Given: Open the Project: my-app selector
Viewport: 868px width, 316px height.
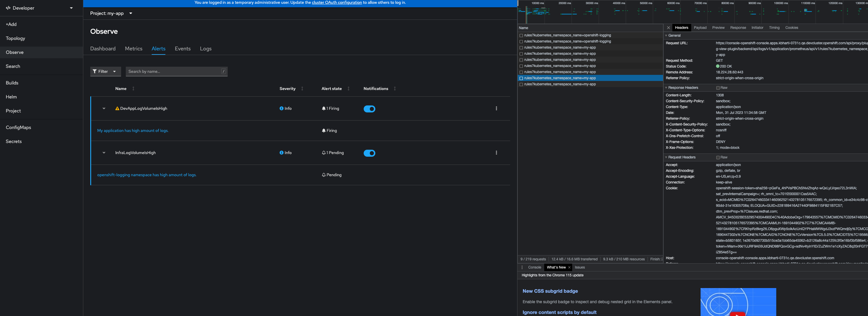Looking at the screenshot, I should coord(111,13).
